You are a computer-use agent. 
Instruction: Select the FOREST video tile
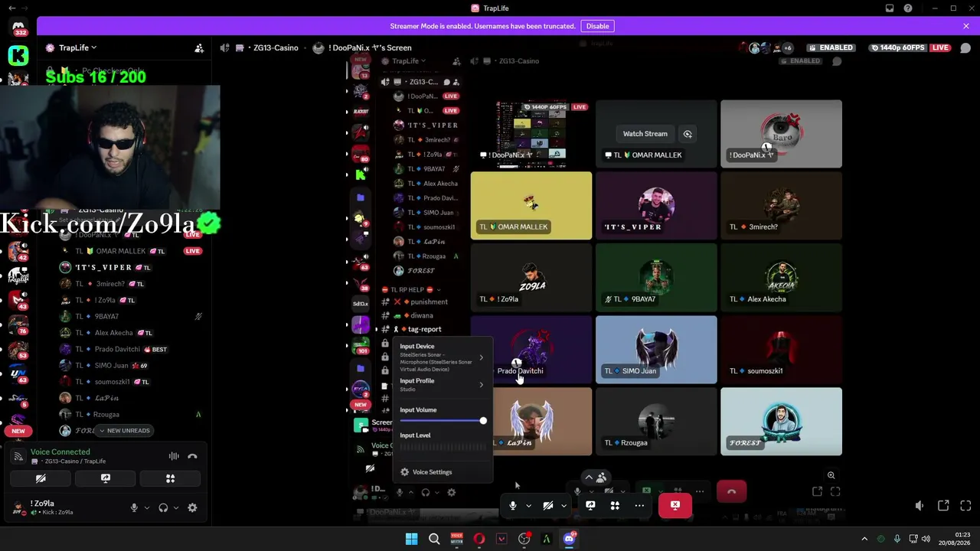pos(781,422)
